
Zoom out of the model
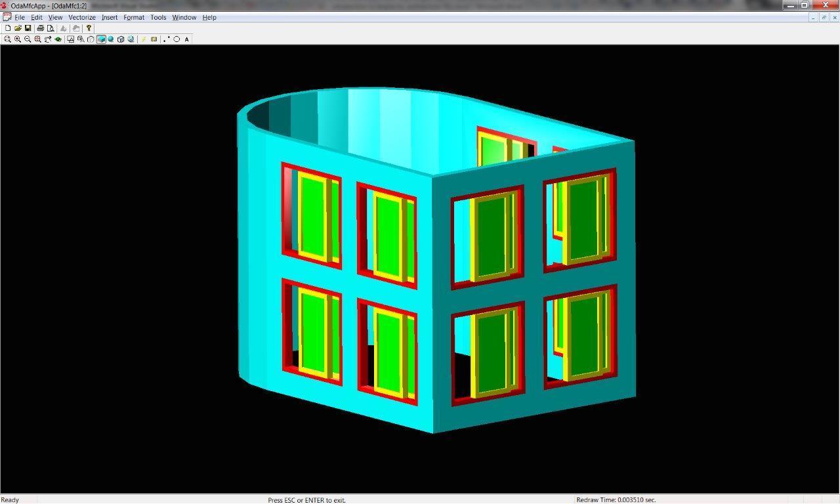point(28,39)
